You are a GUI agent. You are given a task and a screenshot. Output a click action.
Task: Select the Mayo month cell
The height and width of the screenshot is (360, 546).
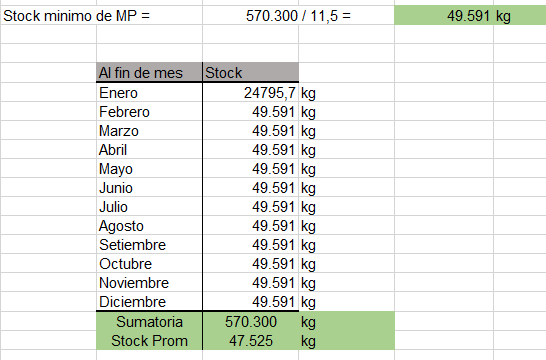[149, 169]
